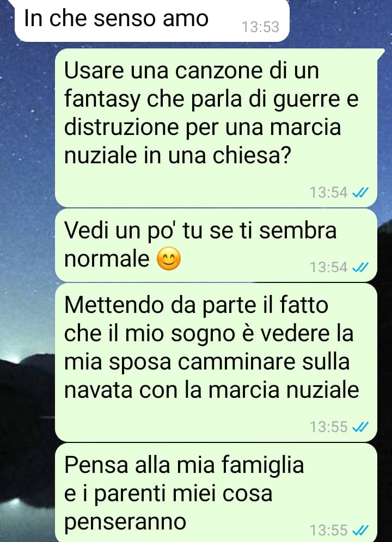Viewport: 392px width, 542px height.
Task: Select the message starting with 'Usare una canzone'
Action: (216, 128)
